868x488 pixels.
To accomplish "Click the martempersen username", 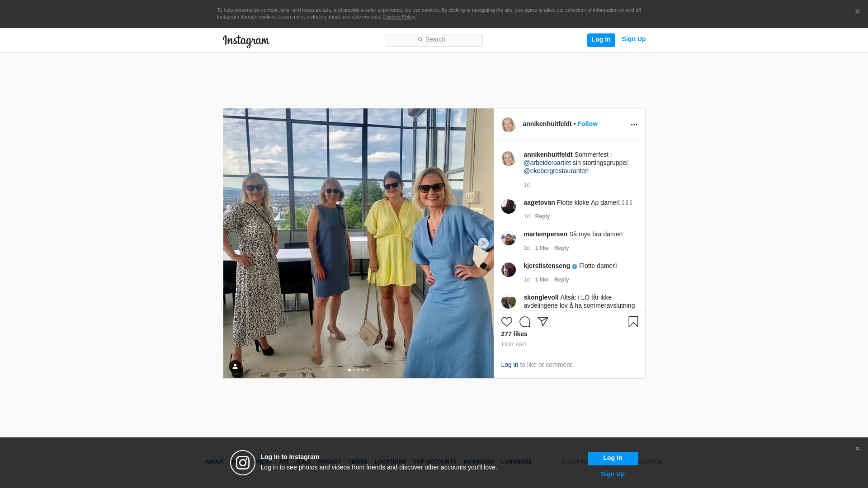I will pyautogui.click(x=545, y=234).
